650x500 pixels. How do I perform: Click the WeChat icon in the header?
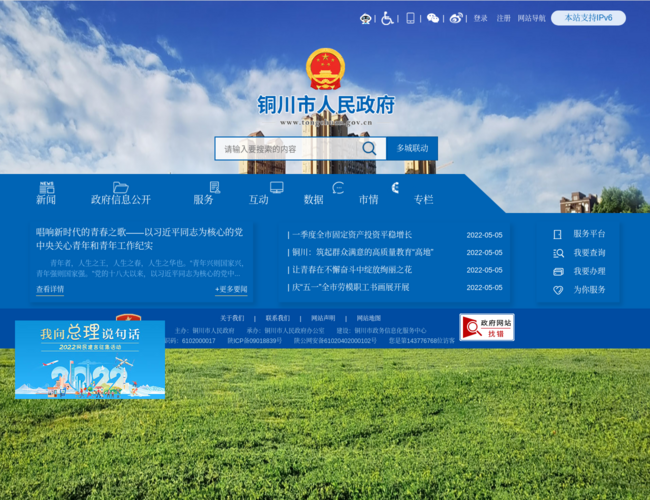click(433, 18)
